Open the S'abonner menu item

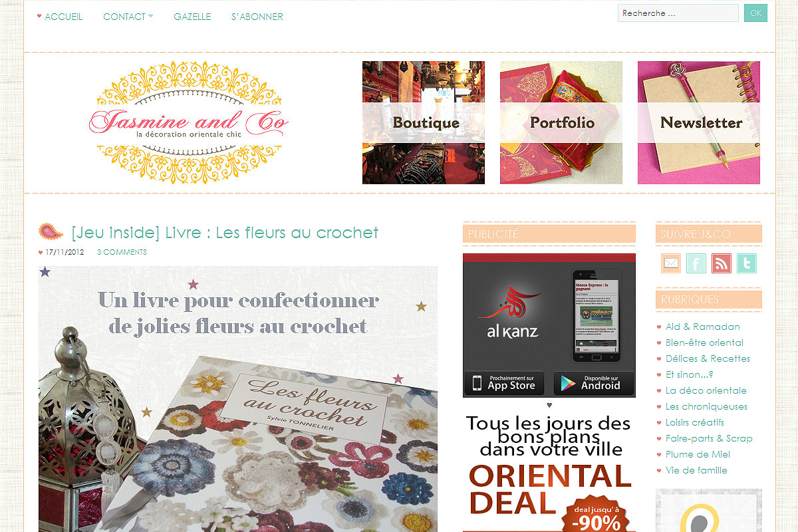click(x=257, y=17)
